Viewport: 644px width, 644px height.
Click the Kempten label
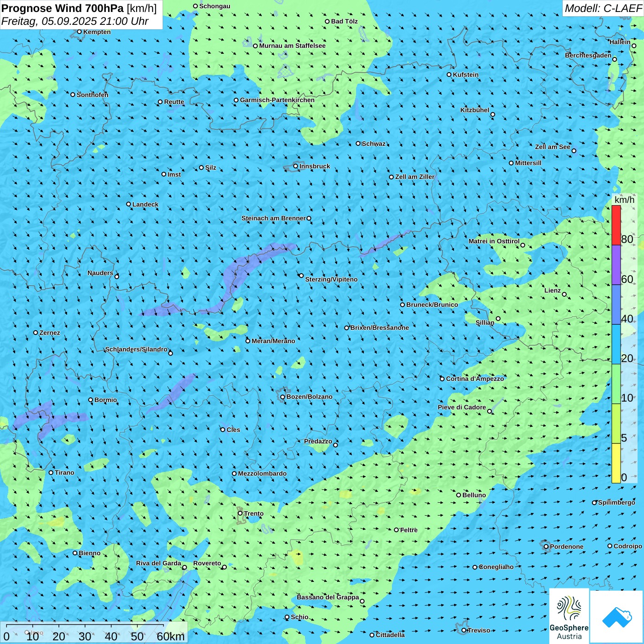pyautogui.click(x=97, y=32)
